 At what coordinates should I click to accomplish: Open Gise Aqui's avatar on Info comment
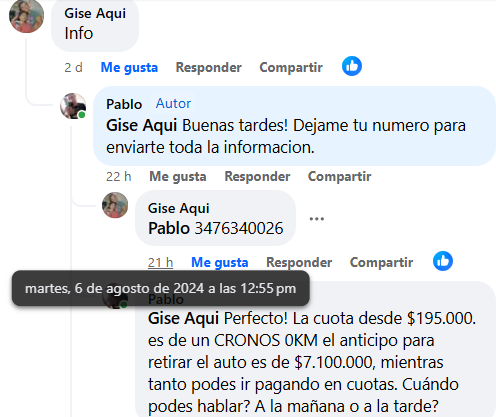pos(26,16)
